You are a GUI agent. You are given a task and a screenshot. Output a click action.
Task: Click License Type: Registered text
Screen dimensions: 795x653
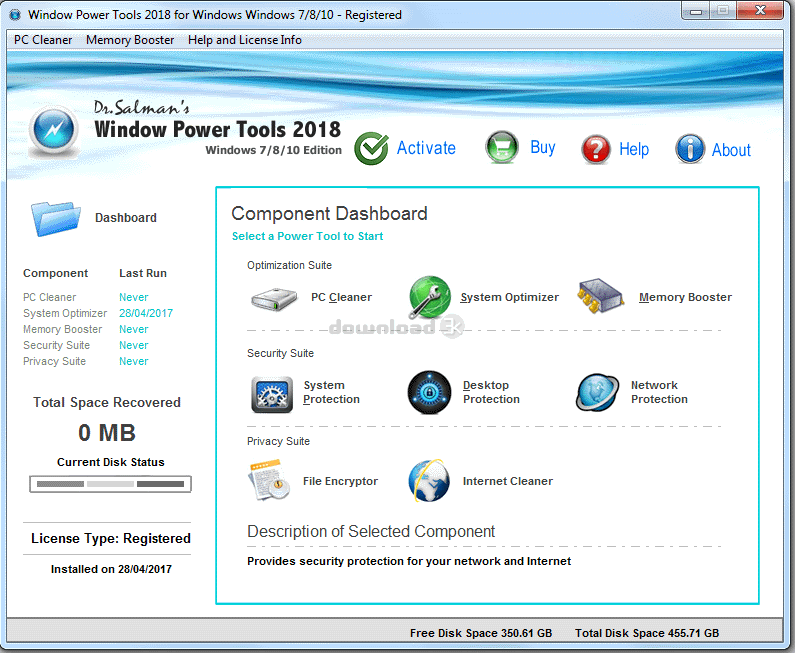(111, 538)
